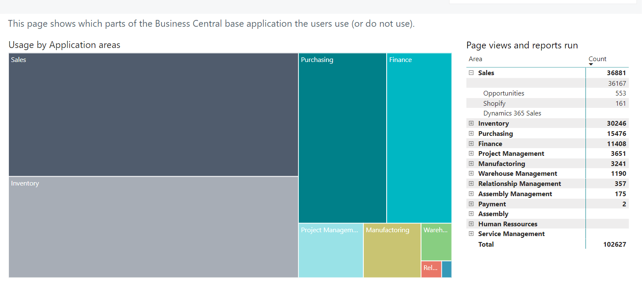Expand the Finance row plus icon
The width and height of the screenshot is (644, 287).
[x=471, y=144]
